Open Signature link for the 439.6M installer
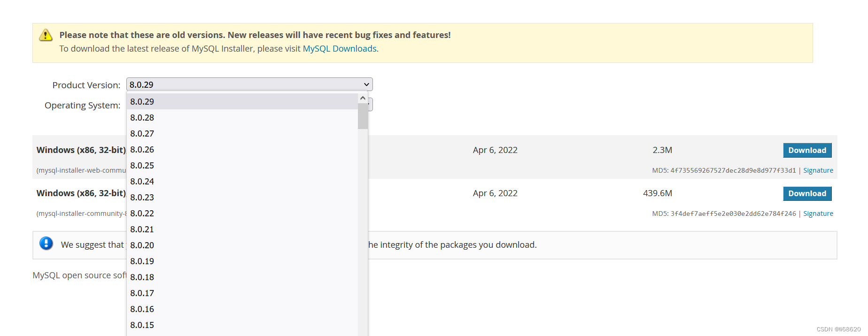Screen dimensions: 868x336 click(x=818, y=214)
